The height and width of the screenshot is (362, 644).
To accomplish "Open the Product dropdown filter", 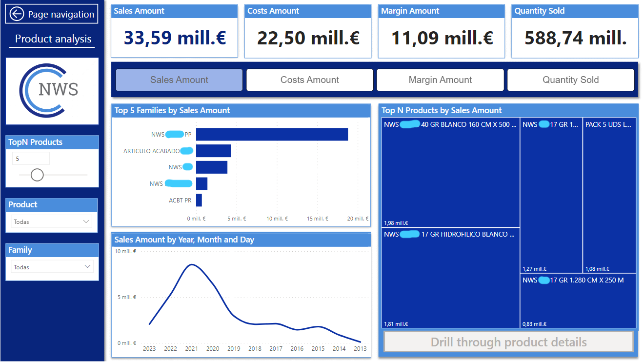I will [x=52, y=221].
